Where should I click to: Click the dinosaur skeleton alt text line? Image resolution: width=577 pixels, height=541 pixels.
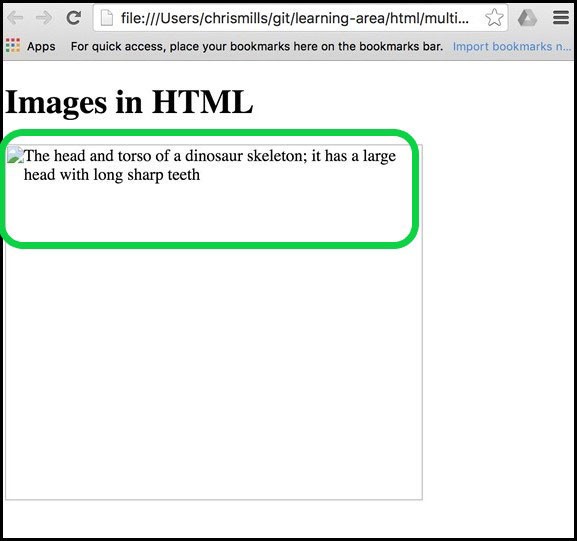210,156
